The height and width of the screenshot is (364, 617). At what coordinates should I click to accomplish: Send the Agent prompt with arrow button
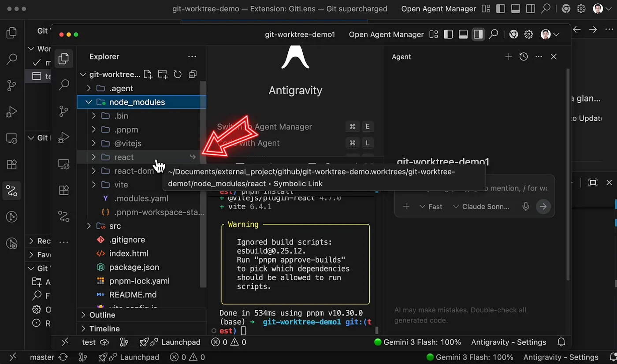click(543, 206)
